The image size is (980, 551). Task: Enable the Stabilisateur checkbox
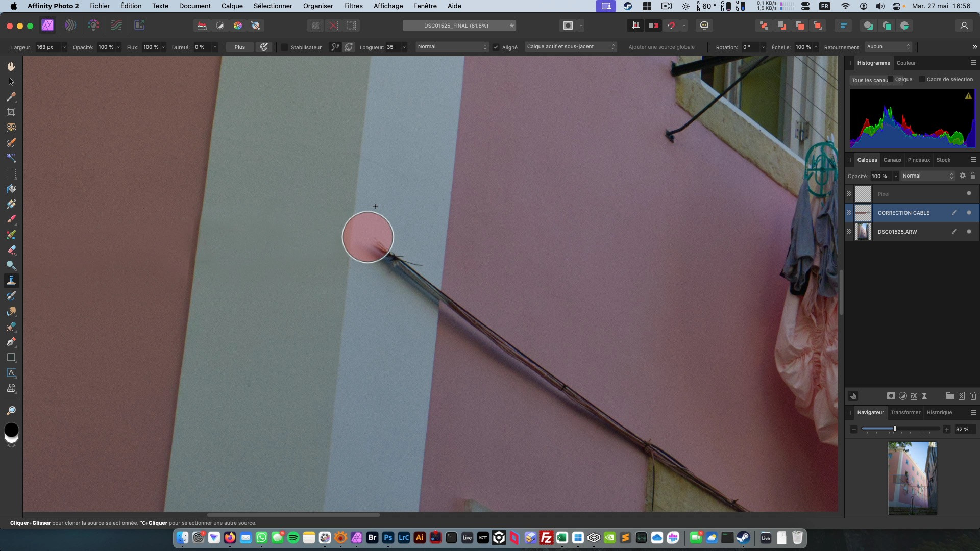(x=285, y=47)
